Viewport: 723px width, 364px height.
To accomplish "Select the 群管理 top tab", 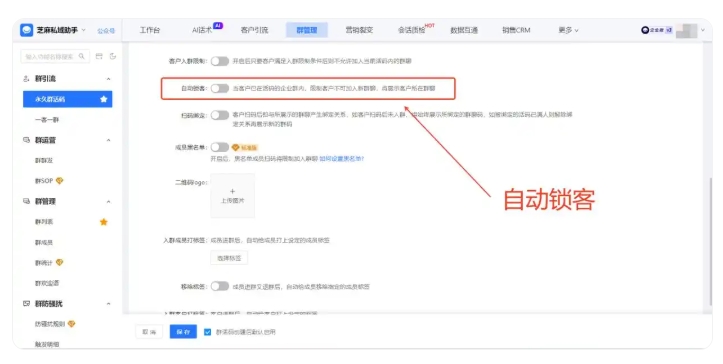I will [x=307, y=30].
